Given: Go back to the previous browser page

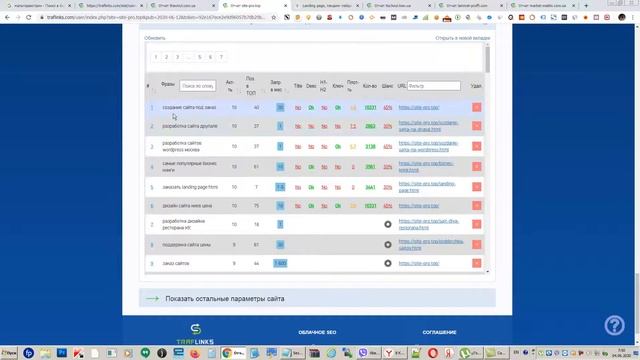Looking at the screenshot, I should pos(7,18).
